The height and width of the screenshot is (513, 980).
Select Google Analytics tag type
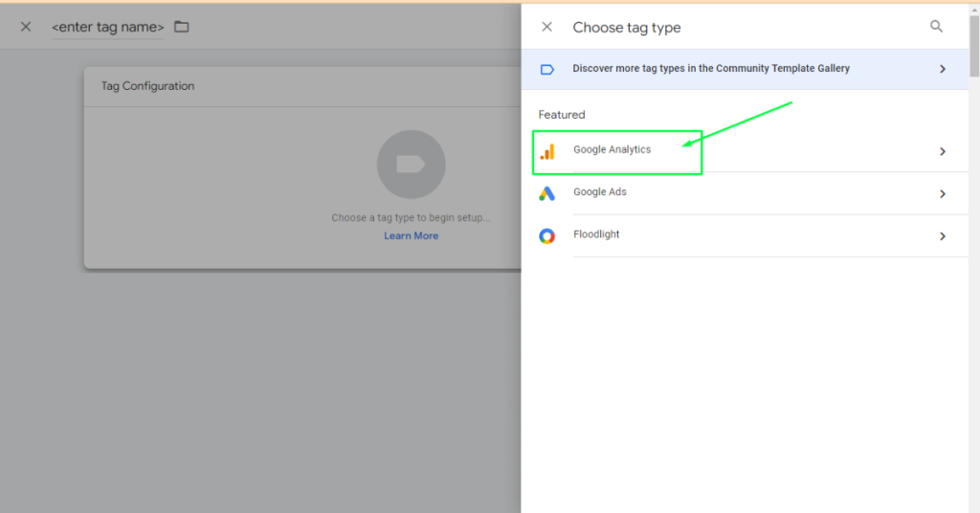612,150
